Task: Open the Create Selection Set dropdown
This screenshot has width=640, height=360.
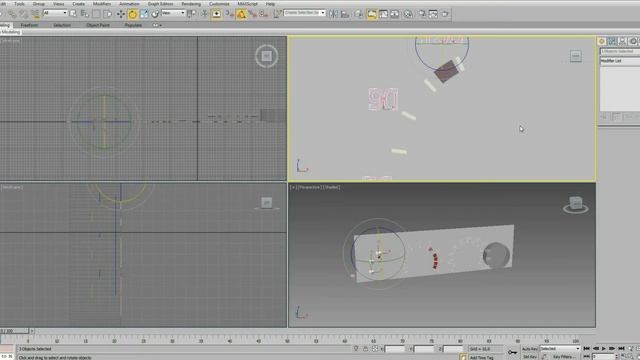Action: [x=304, y=13]
